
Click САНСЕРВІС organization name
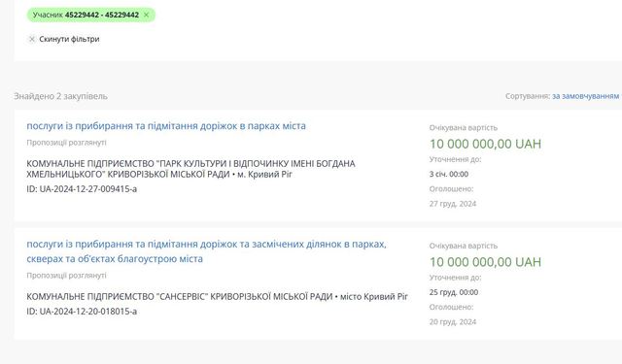[x=180, y=296]
